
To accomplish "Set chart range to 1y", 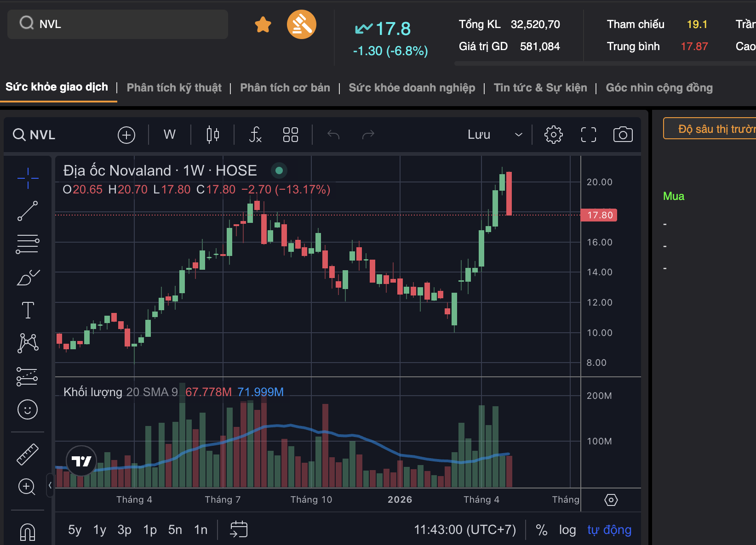I will [x=99, y=530].
